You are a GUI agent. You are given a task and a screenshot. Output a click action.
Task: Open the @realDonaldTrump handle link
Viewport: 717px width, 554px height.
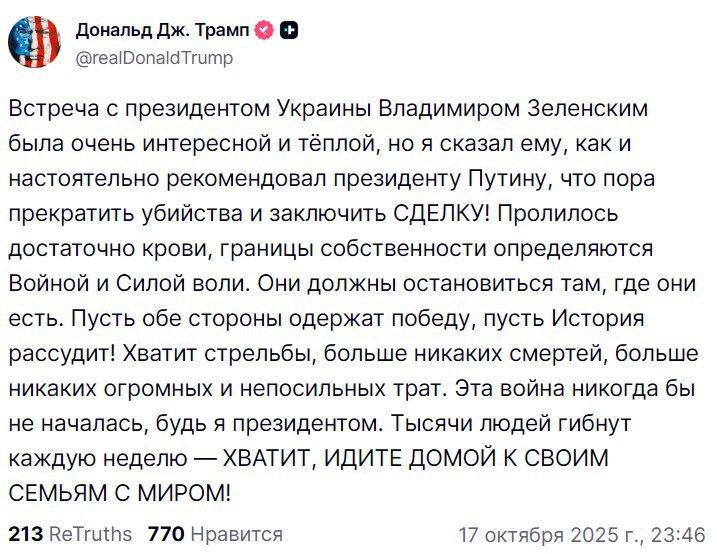coord(154,57)
